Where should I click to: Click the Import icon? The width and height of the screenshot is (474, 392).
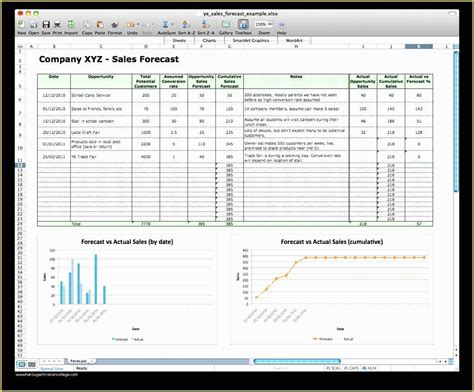coord(71,24)
